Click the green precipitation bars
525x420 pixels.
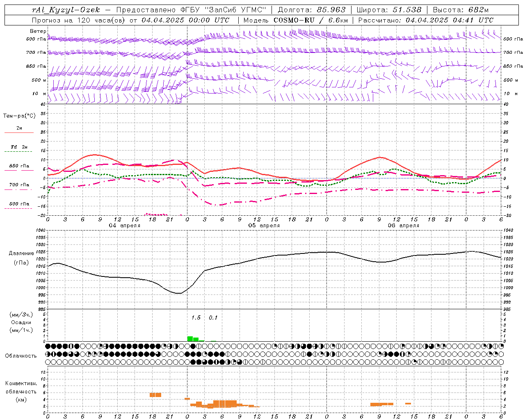pos(196,339)
